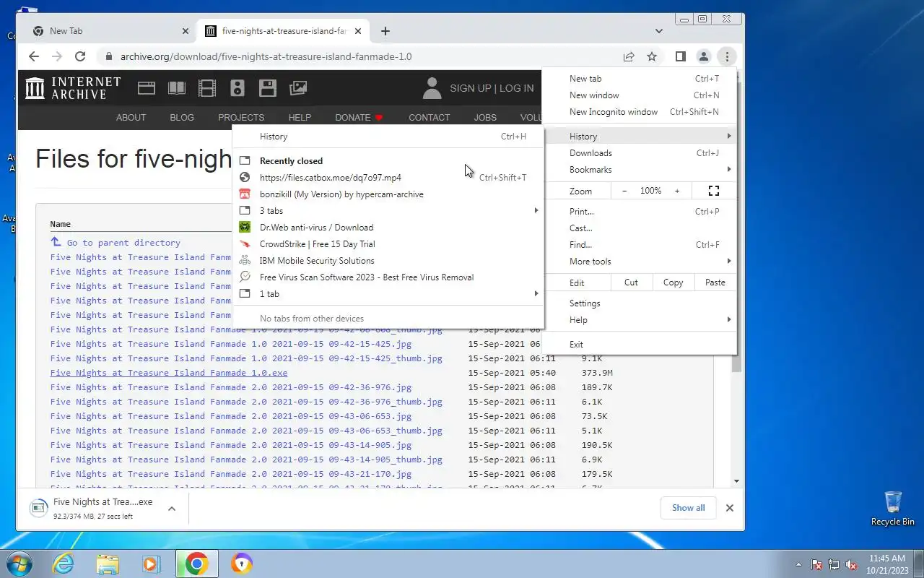Choose Settings in Chrome menu
Viewport: 924px width, 578px height.
[640, 303]
